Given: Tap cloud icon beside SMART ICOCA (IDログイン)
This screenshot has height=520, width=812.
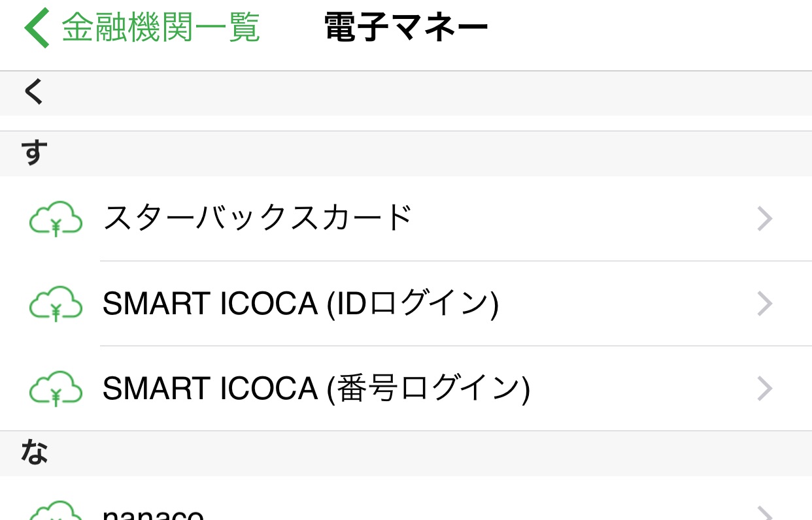Looking at the screenshot, I should (x=56, y=304).
